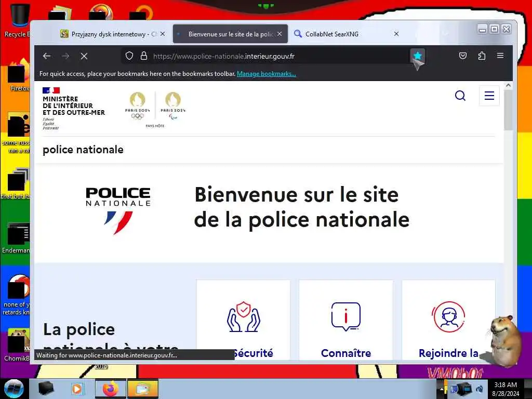Open the Windows Start orb
Screen dimensions: 532x399
point(14,389)
